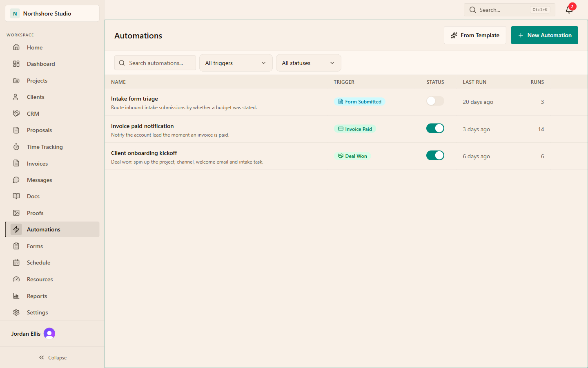Image resolution: width=588 pixels, height=368 pixels.
Task: Open Client onboarding kickoff automation
Action: 144,153
